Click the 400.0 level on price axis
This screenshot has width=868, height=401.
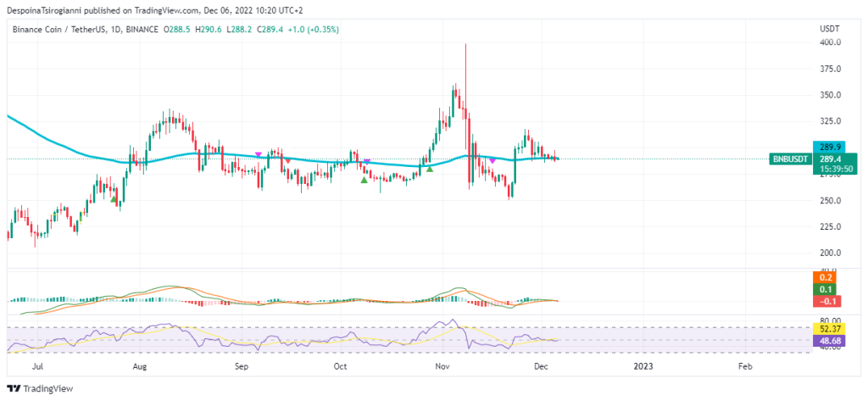[x=829, y=42]
